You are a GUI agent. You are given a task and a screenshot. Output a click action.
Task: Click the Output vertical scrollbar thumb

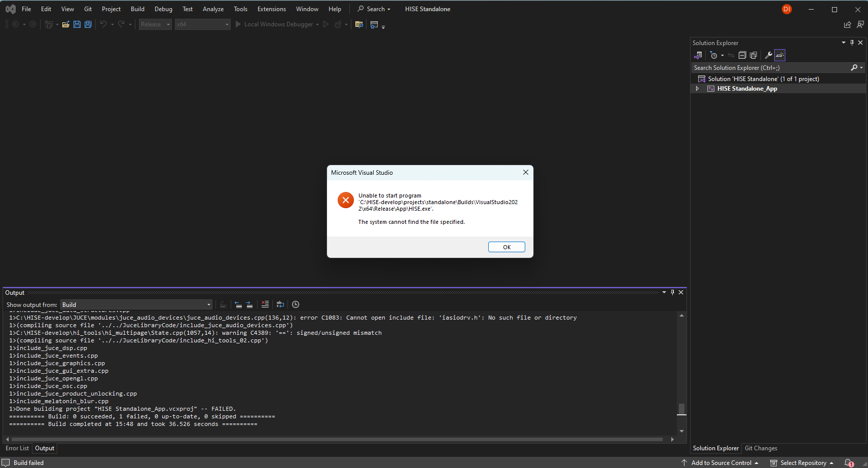pos(681,409)
